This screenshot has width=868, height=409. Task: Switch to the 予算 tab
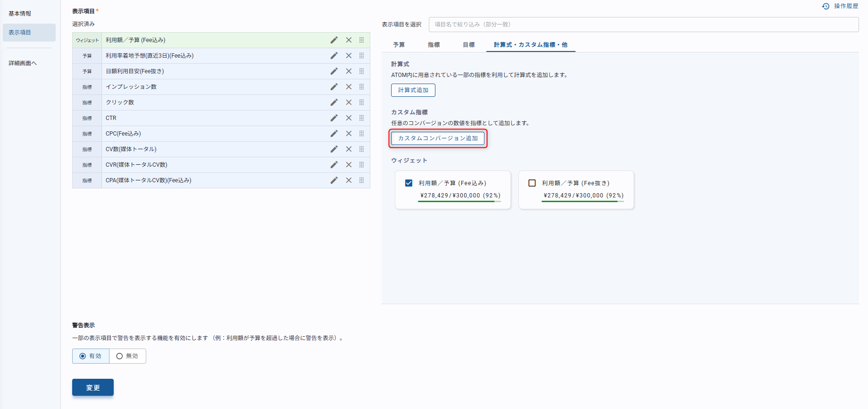click(x=399, y=45)
